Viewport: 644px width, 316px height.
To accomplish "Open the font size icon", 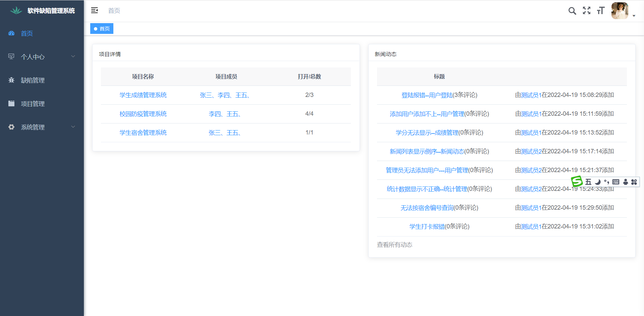I will [601, 11].
